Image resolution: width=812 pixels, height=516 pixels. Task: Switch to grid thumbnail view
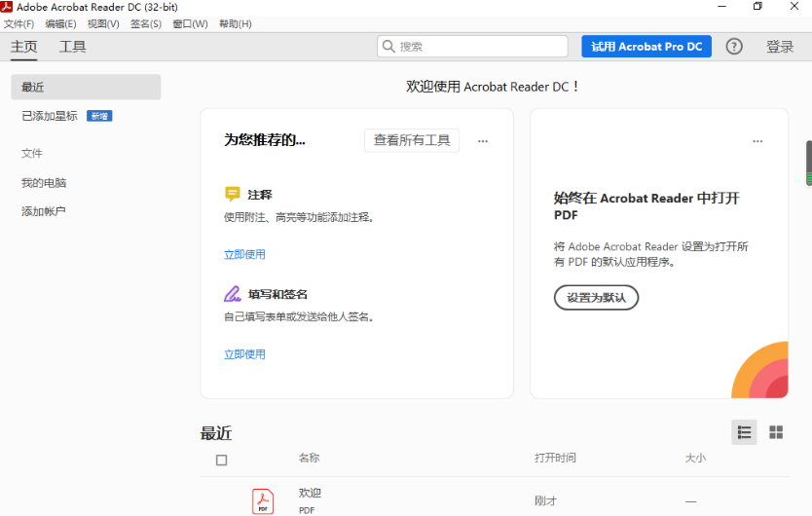(x=776, y=432)
